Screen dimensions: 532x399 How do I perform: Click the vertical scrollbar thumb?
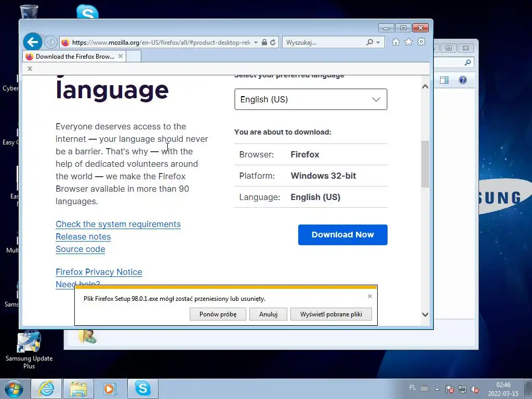point(425,164)
